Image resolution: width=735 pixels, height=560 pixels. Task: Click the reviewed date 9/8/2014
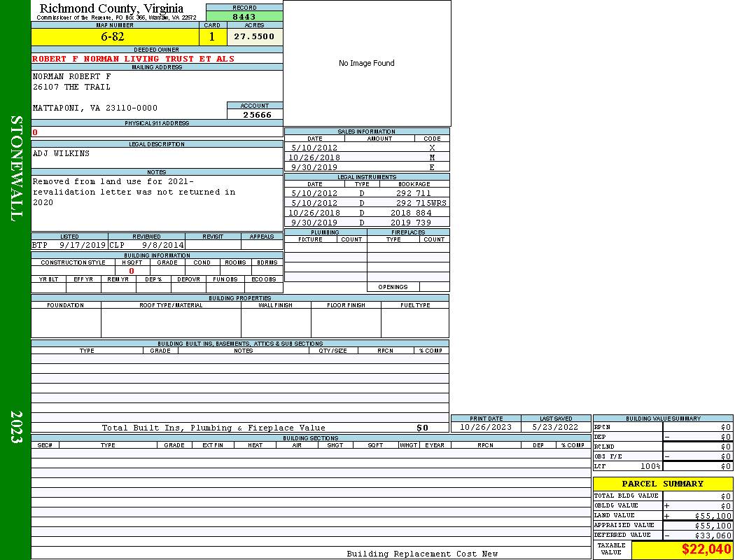163,246
